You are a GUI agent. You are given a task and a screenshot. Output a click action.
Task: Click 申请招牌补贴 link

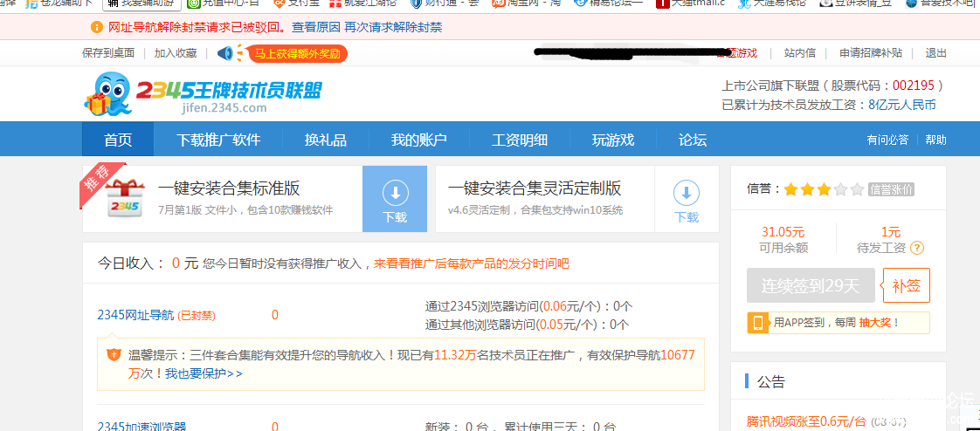tap(871, 53)
